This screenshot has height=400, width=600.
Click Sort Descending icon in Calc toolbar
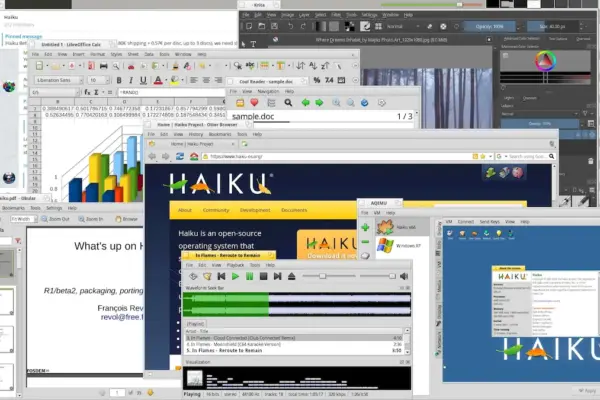point(325,66)
